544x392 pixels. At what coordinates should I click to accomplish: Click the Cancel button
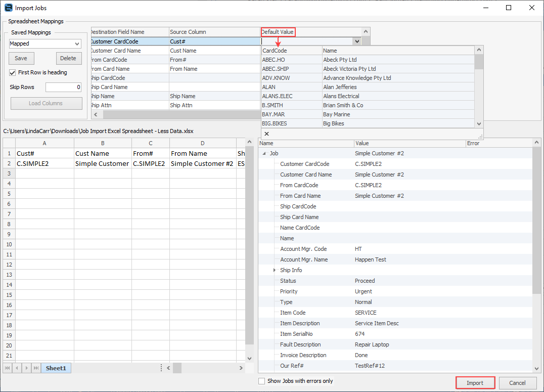[x=517, y=383]
